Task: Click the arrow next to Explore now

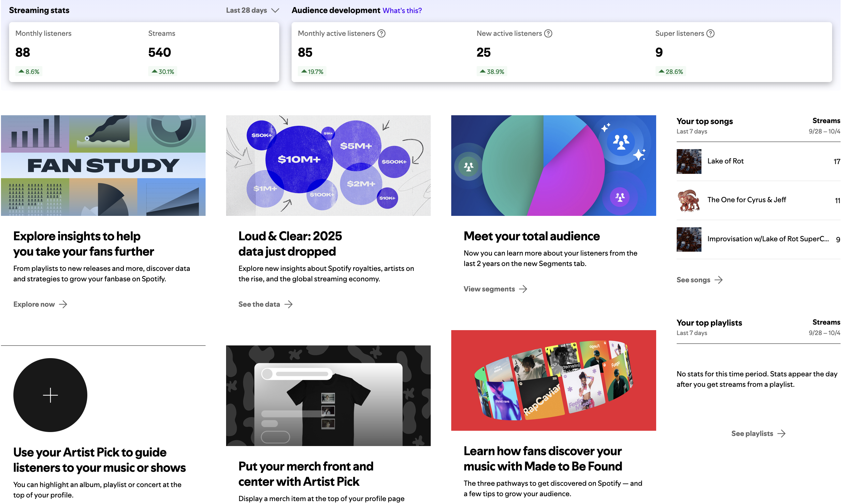Action: 63,304
